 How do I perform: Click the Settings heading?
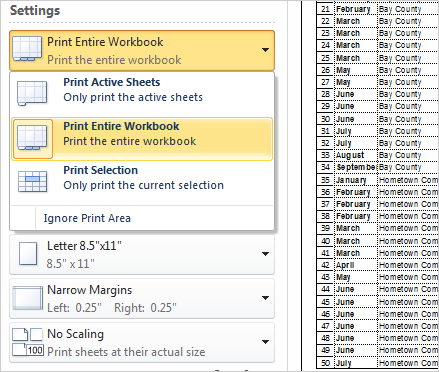35,10
